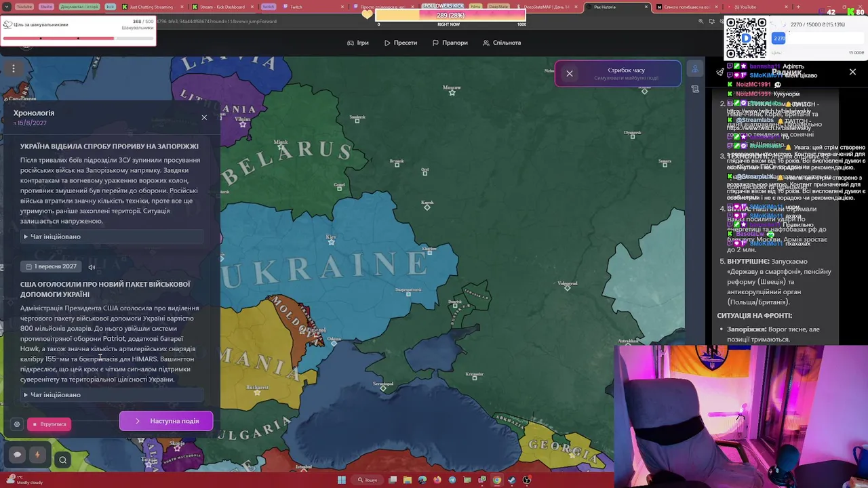Open the Пресети menu
The height and width of the screenshot is (488, 868).
coord(401,43)
